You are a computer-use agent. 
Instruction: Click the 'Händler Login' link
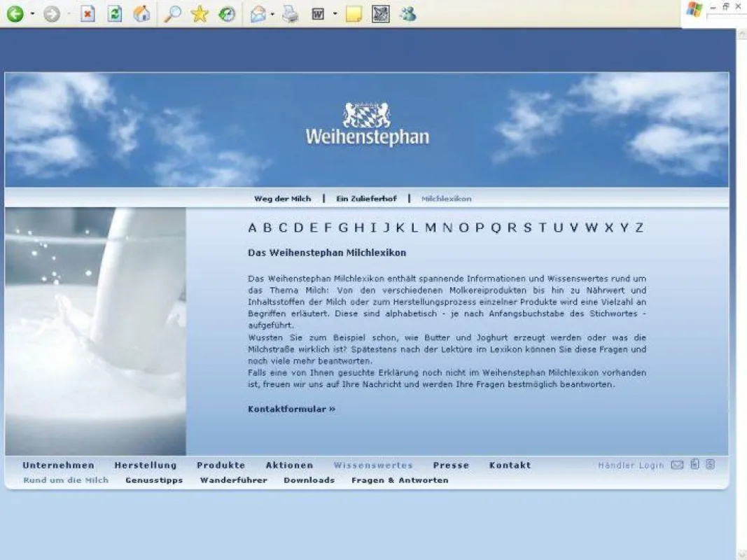coord(631,465)
